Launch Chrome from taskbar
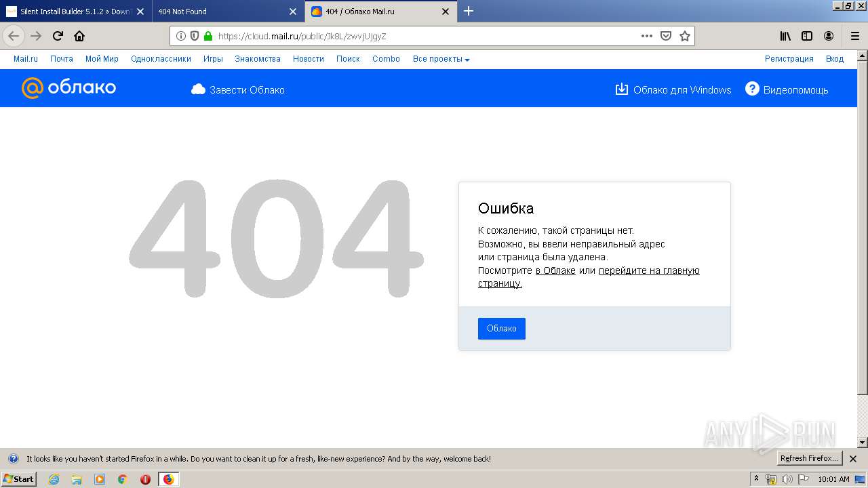This screenshot has height=488, width=868. coord(123,479)
